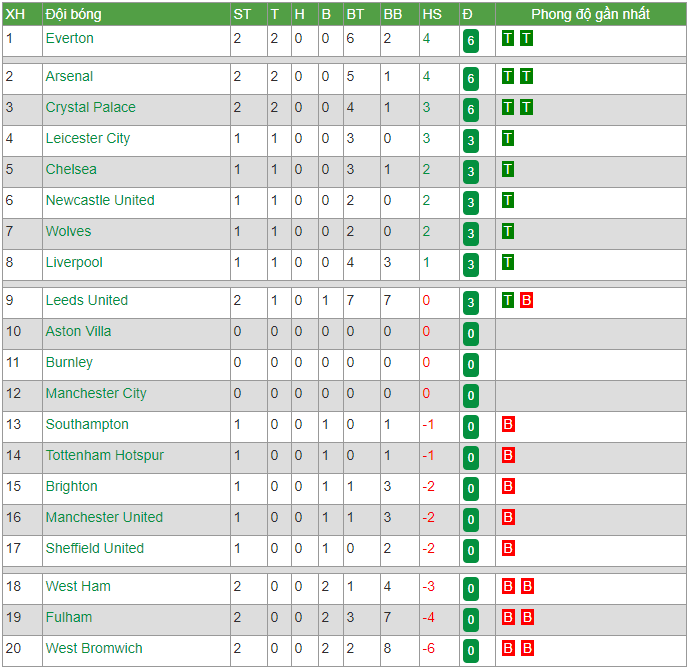Click Chelsea's green points badge showing 3
Screen dimensions: 690x670
(x=470, y=172)
